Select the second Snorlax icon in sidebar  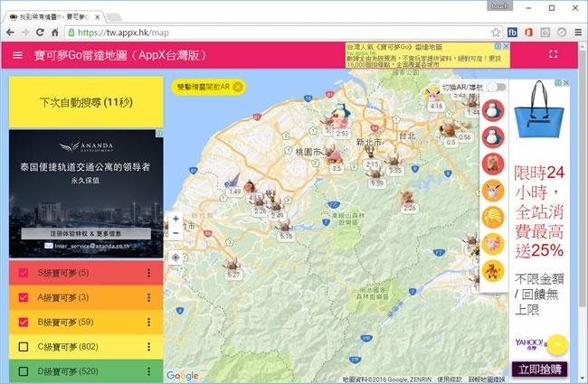493,137
